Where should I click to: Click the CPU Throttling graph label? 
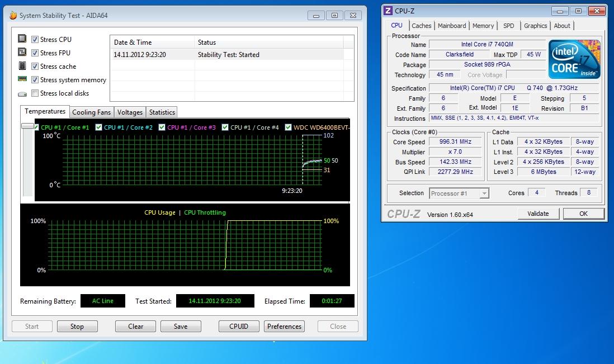[x=205, y=212]
